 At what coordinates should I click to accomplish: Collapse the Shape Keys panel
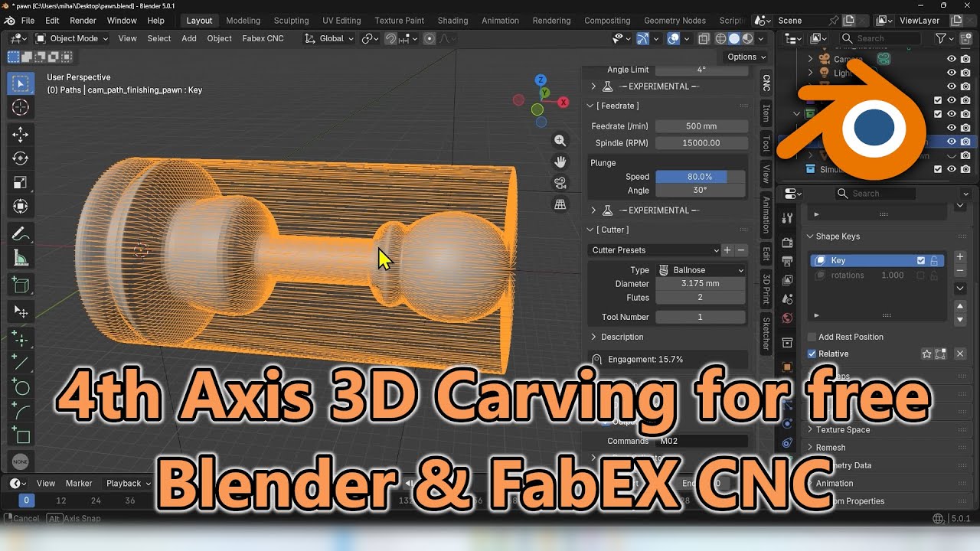click(810, 236)
